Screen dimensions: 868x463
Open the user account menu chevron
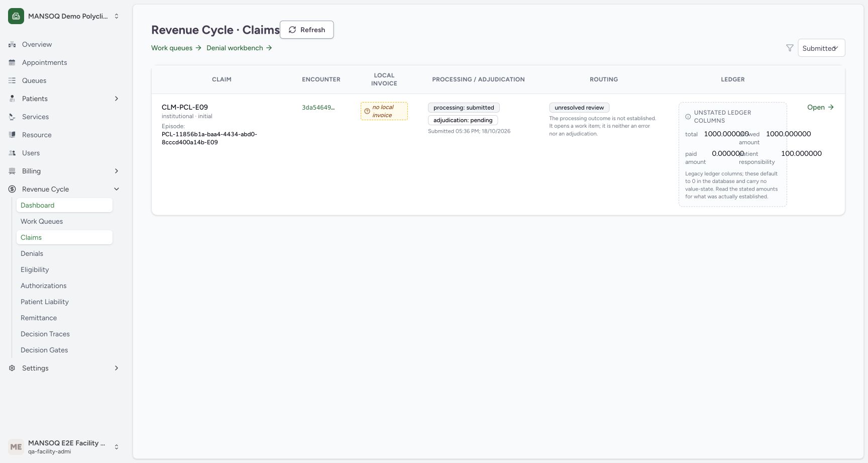pyautogui.click(x=117, y=446)
